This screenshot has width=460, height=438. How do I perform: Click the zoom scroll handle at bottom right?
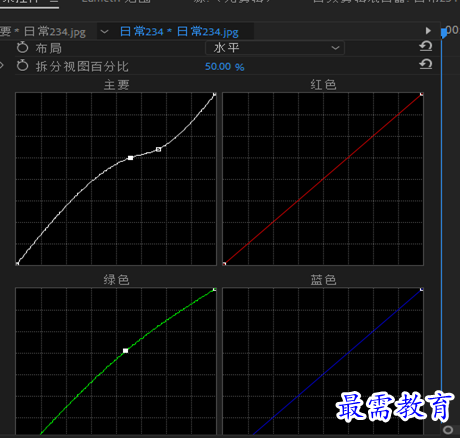pos(448,430)
